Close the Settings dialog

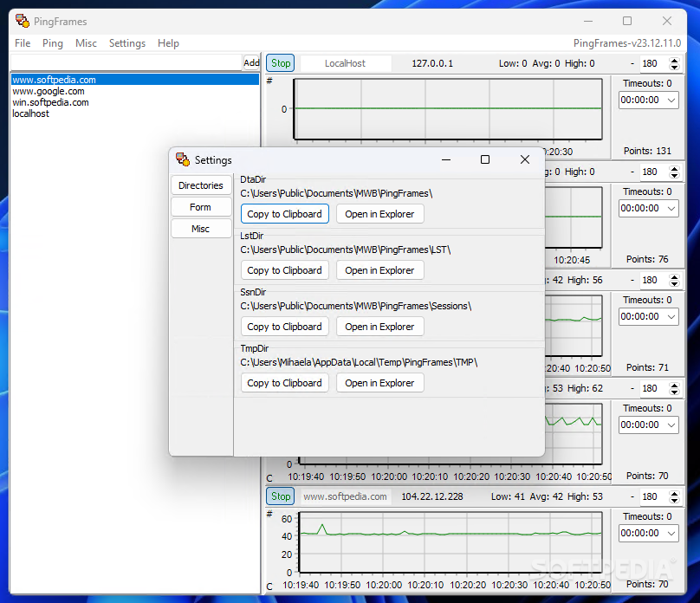pyautogui.click(x=525, y=159)
